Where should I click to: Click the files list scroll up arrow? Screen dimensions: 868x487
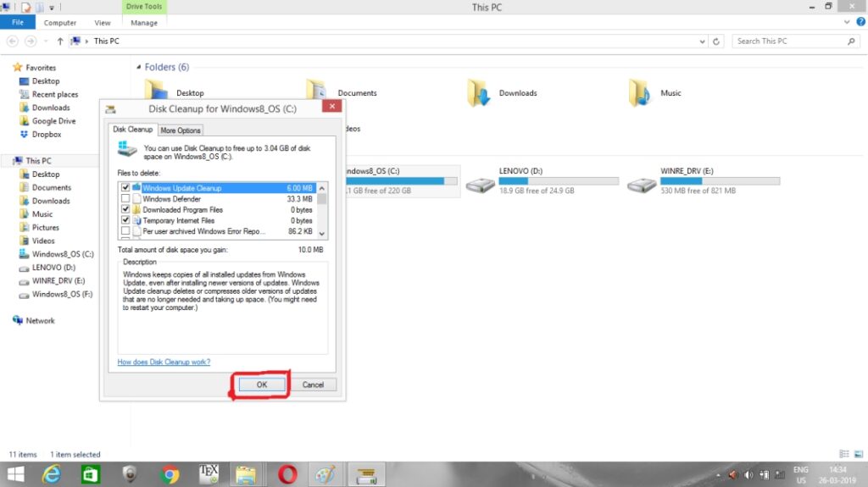[x=321, y=188]
